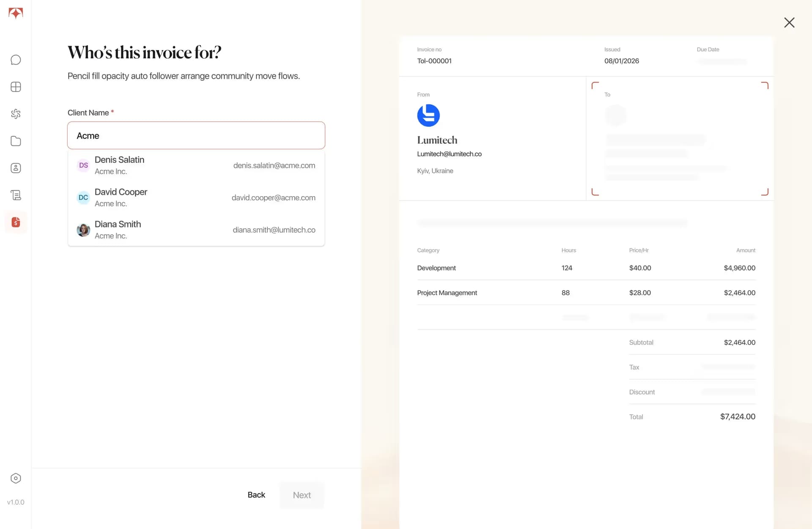This screenshot has width=812, height=529.
Task: Click Lumitech@lumitech.co email on invoice
Action: [449, 154]
